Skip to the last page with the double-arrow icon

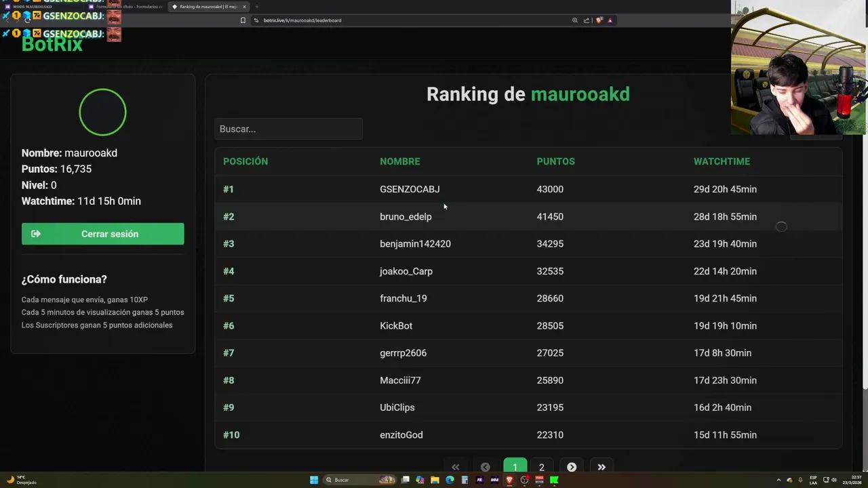(601, 467)
